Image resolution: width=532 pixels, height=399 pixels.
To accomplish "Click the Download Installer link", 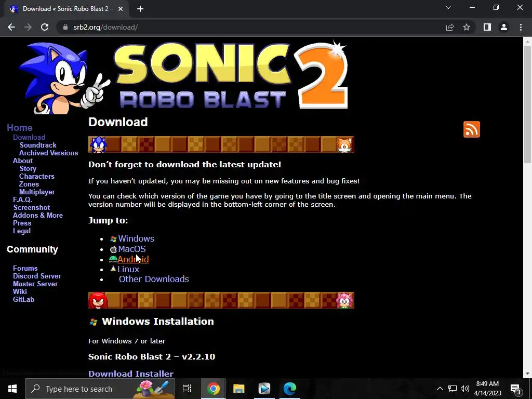I will tap(130, 374).
